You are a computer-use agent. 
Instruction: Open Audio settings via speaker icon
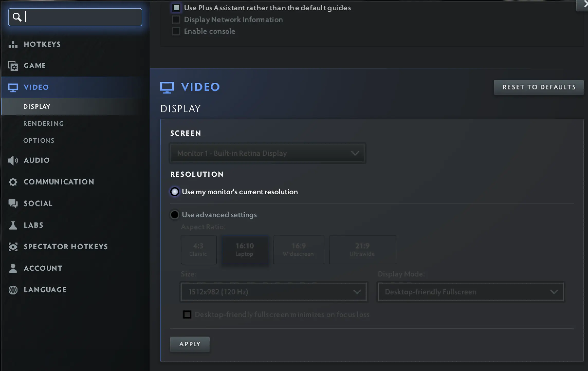tap(13, 160)
